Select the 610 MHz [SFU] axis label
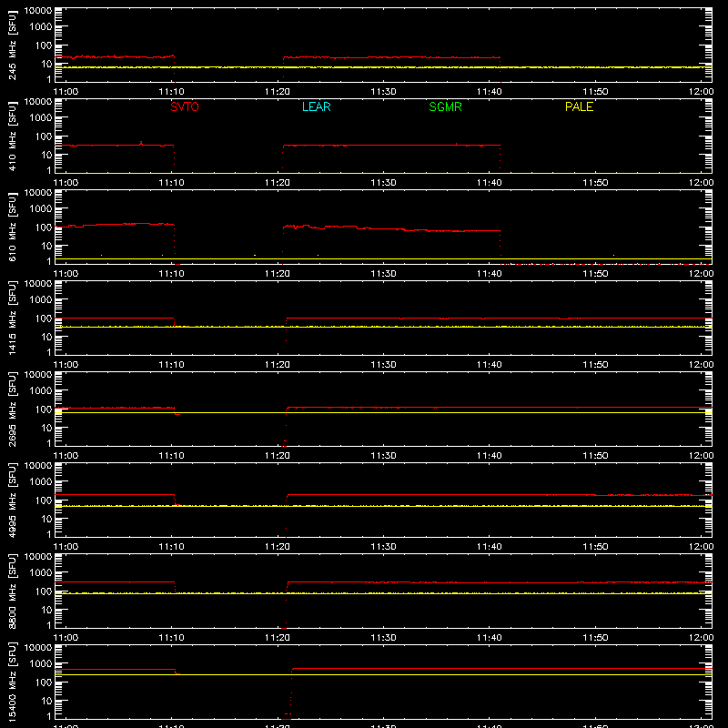The height and width of the screenshot is (728, 728). [13, 227]
